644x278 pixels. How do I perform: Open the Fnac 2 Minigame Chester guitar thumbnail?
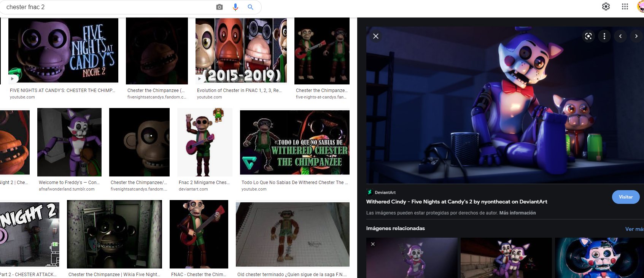click(x=205, y=142)
